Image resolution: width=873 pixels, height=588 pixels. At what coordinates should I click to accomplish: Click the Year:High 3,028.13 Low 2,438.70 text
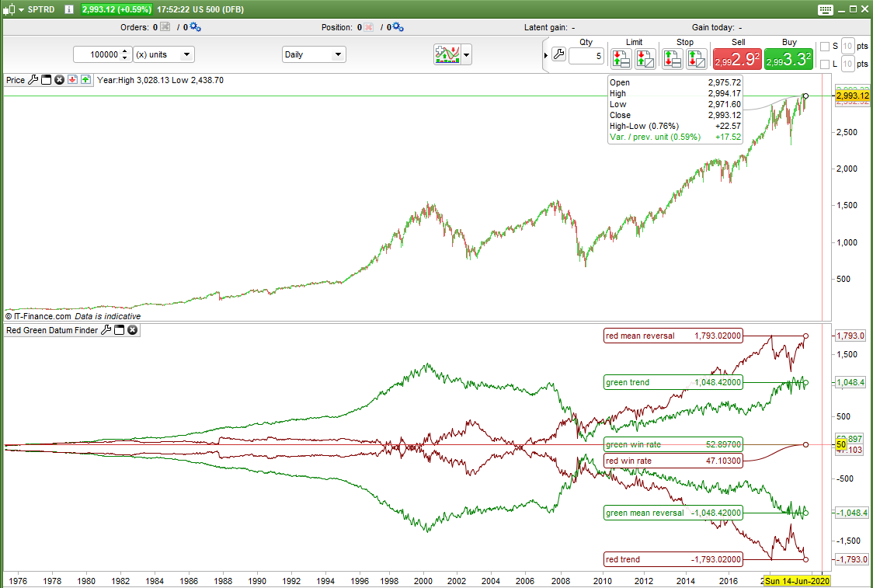click(160, 80)
